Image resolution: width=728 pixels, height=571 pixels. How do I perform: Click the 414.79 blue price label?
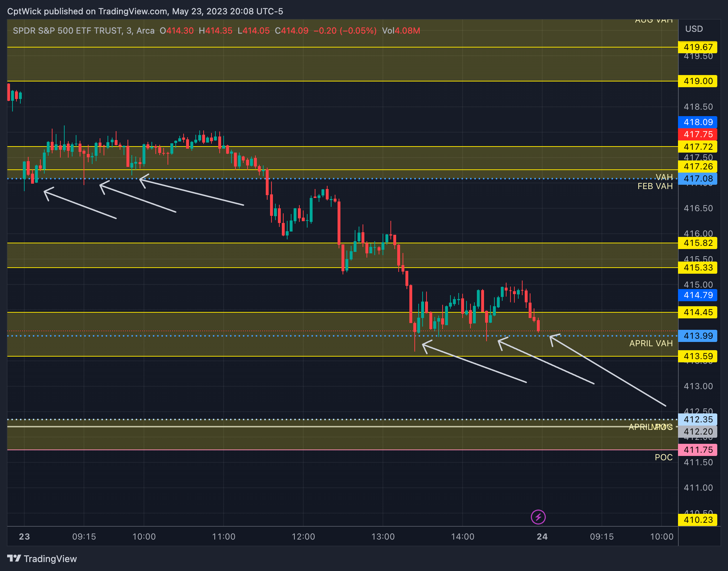click(x=698, y=295)
